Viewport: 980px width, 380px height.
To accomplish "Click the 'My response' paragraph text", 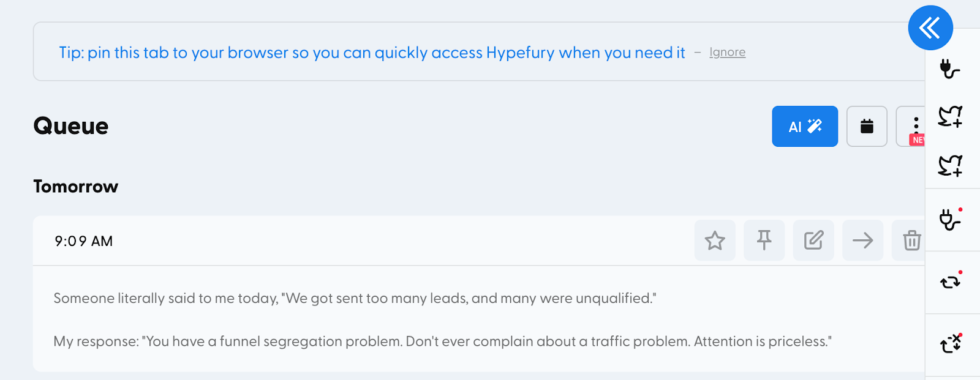I will pyautogui.click(x=442, y=341).
